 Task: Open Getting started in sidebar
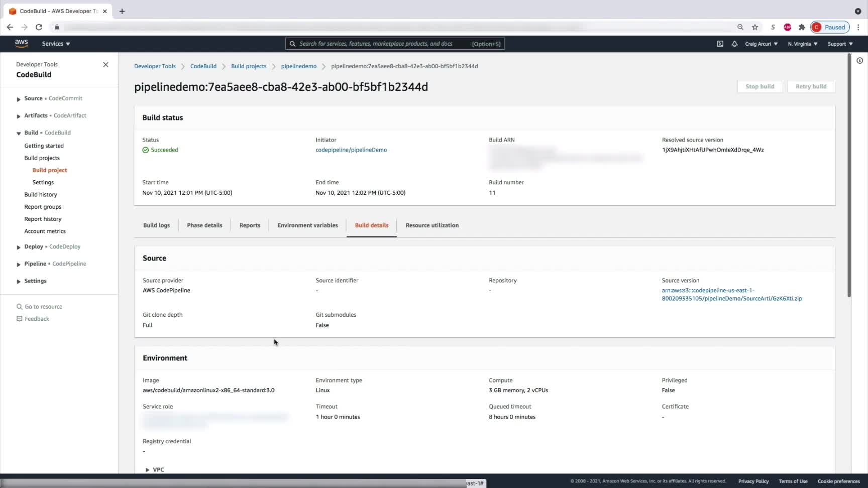(x=44, y=146)
